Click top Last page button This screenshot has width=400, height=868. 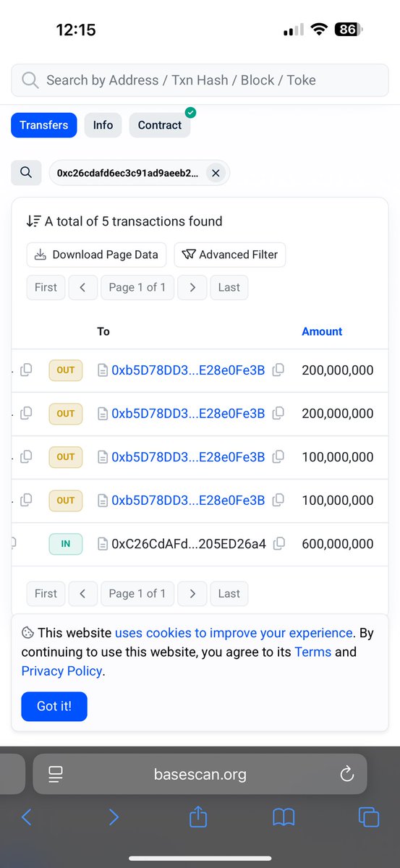pos(229,287)
